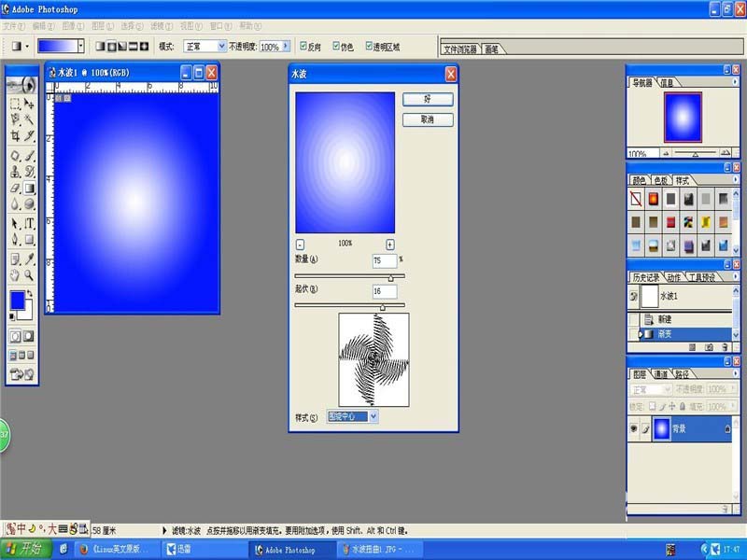Open the 样式 style dropdown in dialog
The height and width of the screenshot is (560, 747).
(x=353, y=416)
